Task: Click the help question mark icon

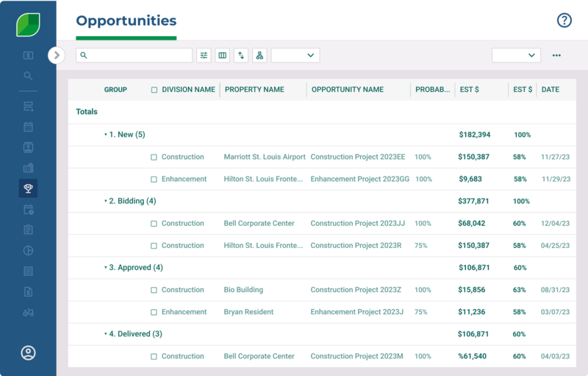Action: [564, 21]
